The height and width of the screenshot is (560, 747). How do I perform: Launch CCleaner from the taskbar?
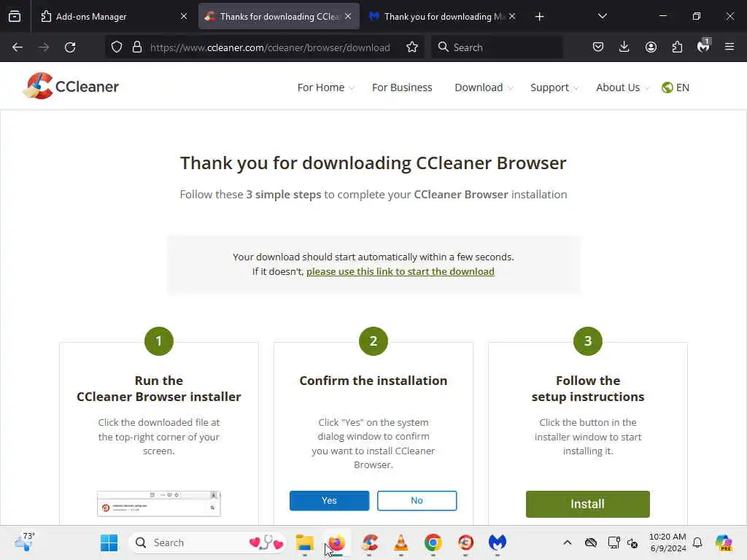pyautogui.click(x=369, y=542)
